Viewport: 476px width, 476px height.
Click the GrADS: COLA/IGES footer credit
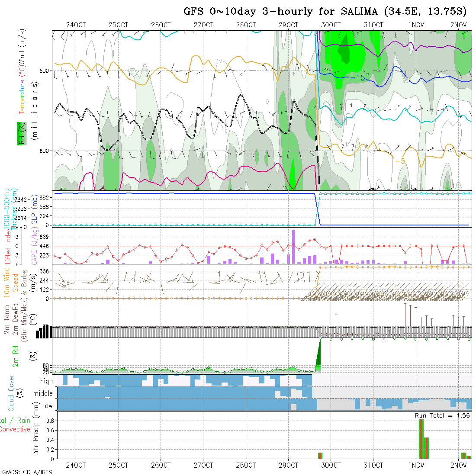[x=27, y=472]
